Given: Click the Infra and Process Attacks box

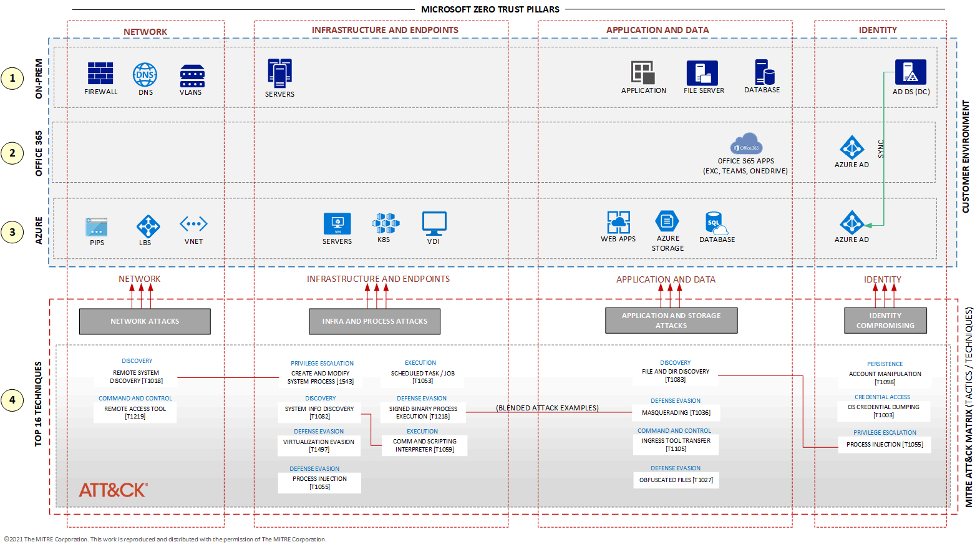Looking at the screenshot, I should pos(375,322).
